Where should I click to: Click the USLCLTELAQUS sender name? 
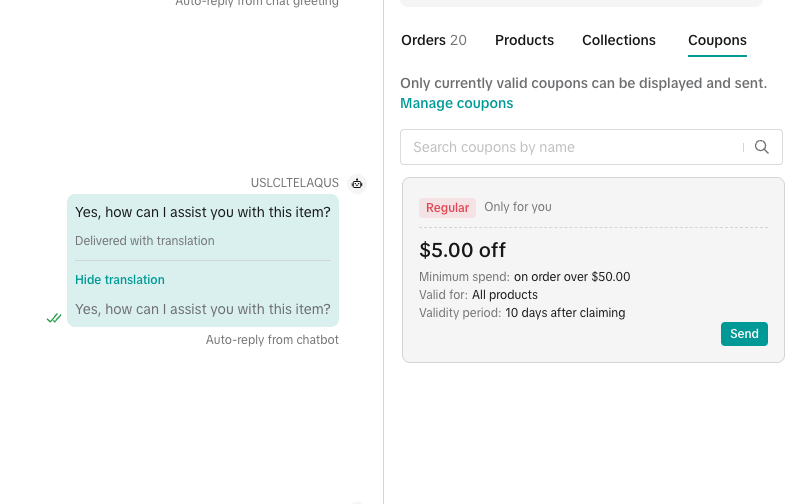[295, 183]
